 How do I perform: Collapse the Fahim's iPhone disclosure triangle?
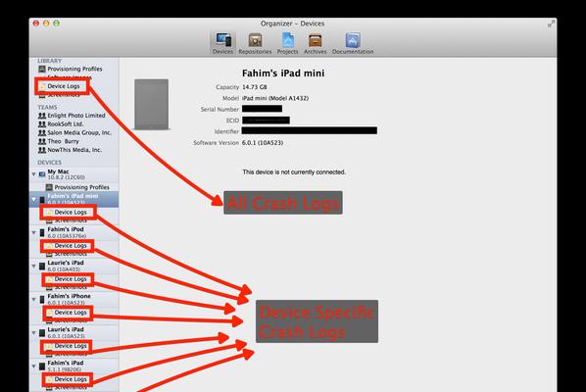coord(34,299)
